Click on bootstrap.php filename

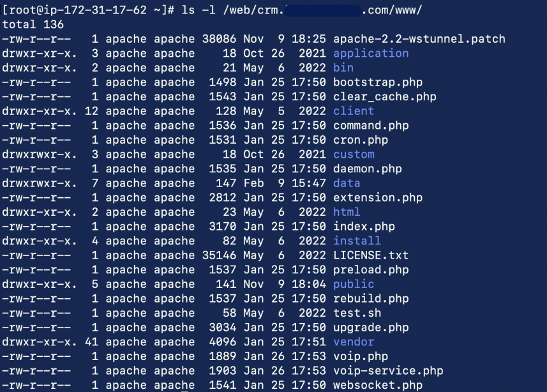coord(378,82)
